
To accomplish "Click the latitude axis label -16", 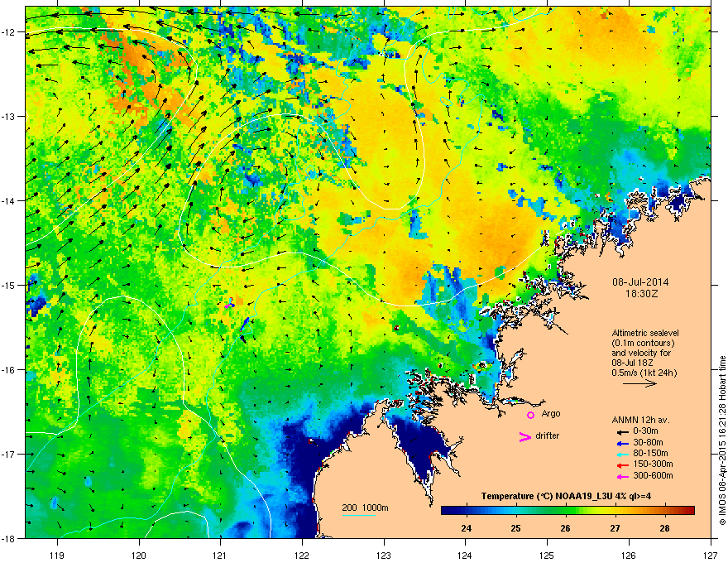I will point(9,370).
